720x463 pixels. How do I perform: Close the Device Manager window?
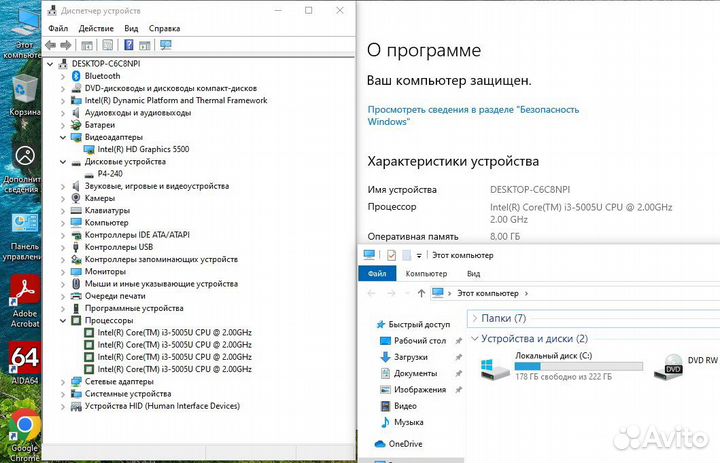(340, 10)
